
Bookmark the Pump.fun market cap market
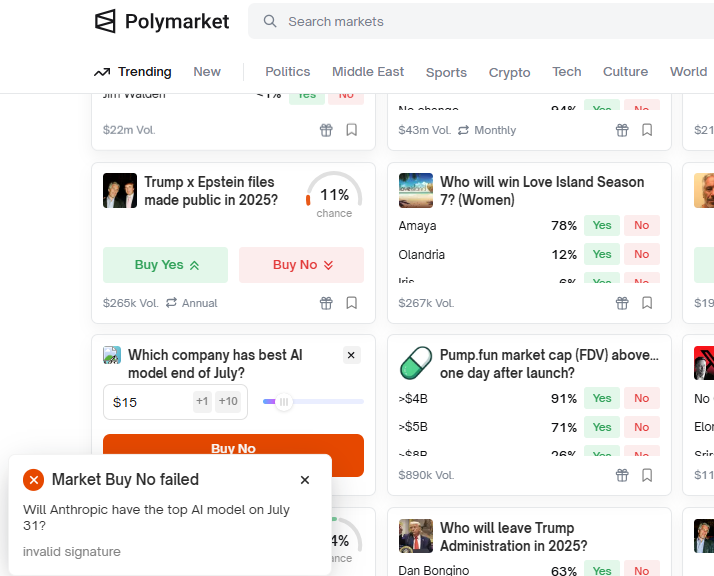click(647, 475)
